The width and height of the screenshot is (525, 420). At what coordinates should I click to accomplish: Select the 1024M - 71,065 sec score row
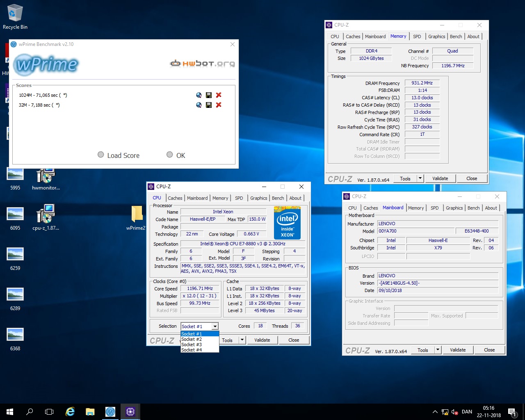(x=43, y=95)
